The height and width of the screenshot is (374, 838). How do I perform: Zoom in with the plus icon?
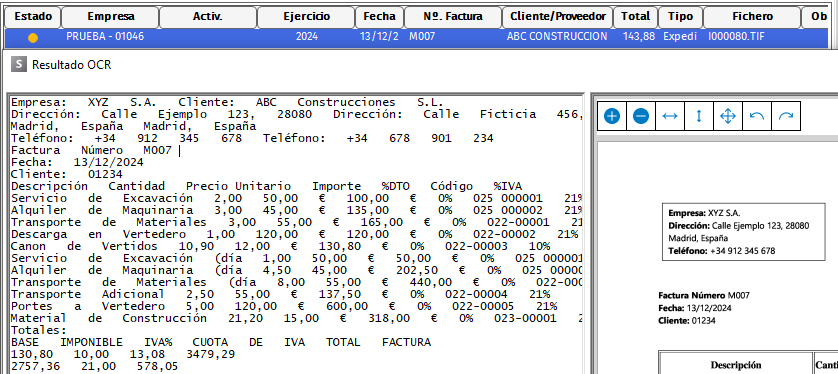click(612, 116)
